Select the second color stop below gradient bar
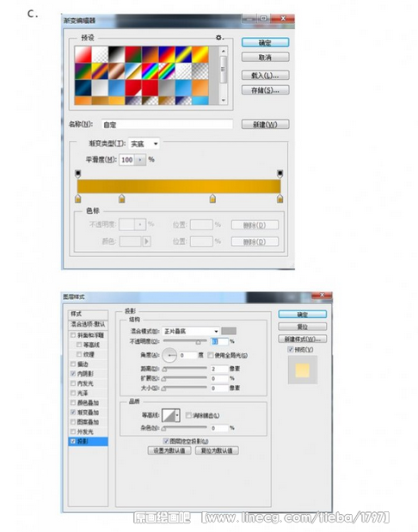 122,199
